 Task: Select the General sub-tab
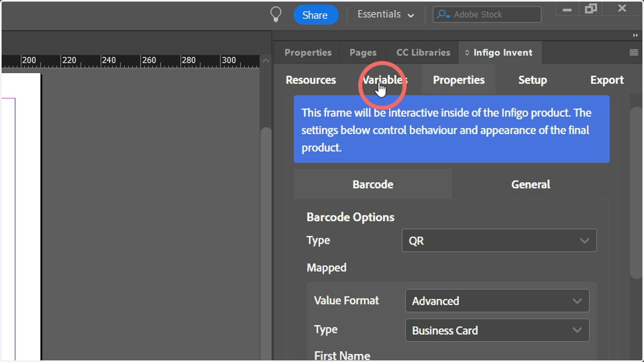click(531, 184)
